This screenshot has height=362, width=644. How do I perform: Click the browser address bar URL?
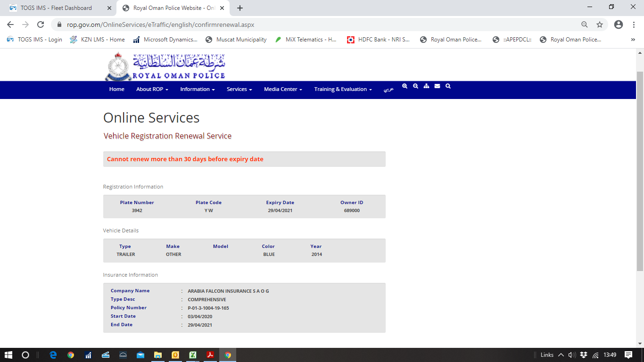pyautogui.click(x=160, y=25)
